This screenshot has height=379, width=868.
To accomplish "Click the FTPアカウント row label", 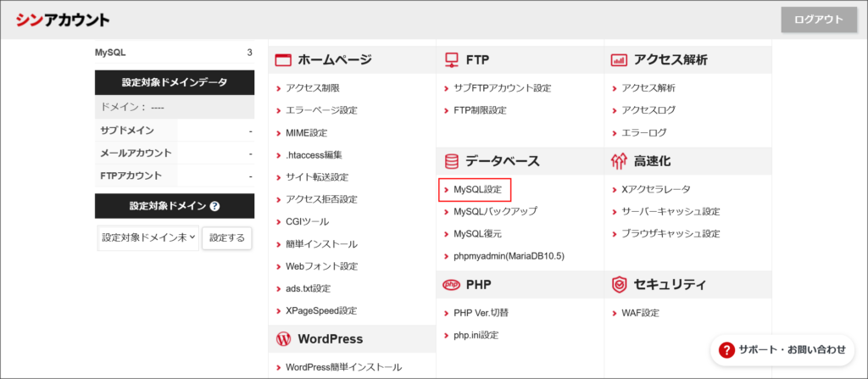I will (x=131, y=176).
